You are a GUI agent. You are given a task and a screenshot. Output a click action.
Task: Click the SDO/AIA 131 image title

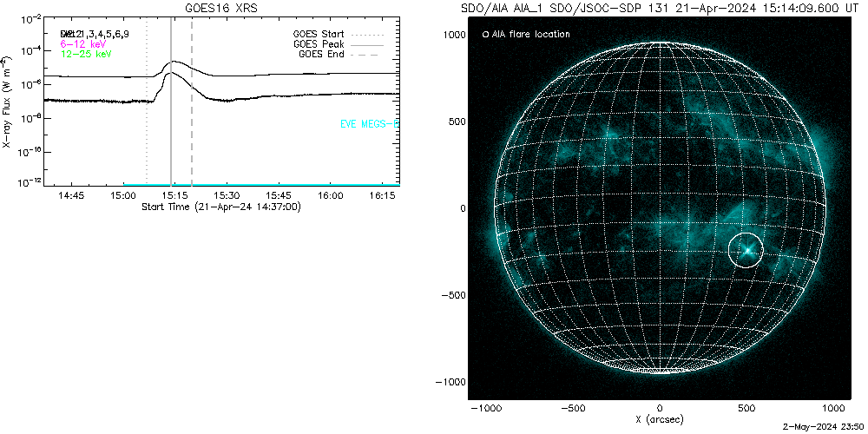click(660, 9)
